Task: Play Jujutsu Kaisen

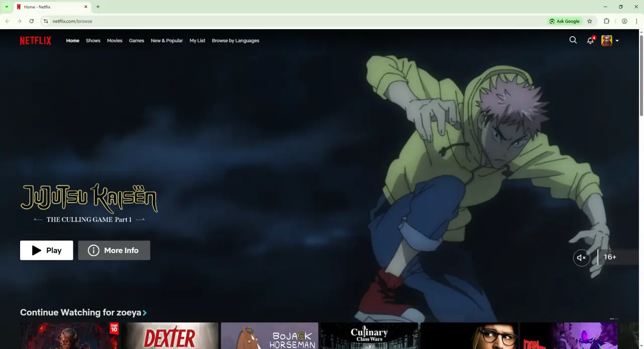Action: pyautogui.click(x=46, y=250)
